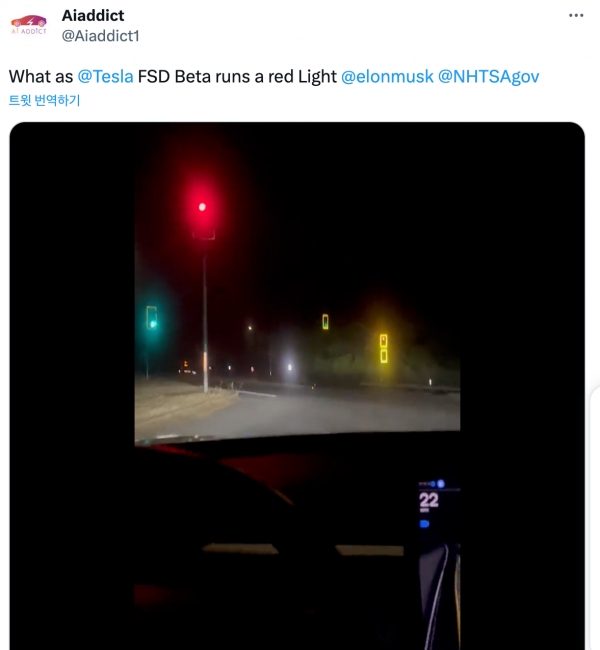The image size is (600, 650).
Task: Click the yellow-outlined double signal on right
Action: 384,349
